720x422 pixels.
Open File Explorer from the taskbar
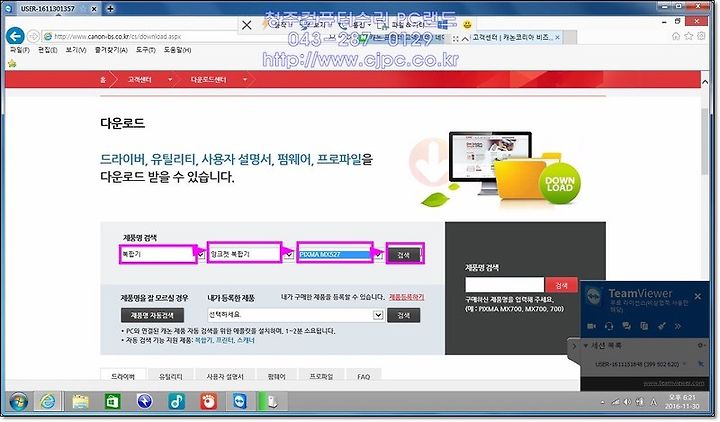click(80, 402)
